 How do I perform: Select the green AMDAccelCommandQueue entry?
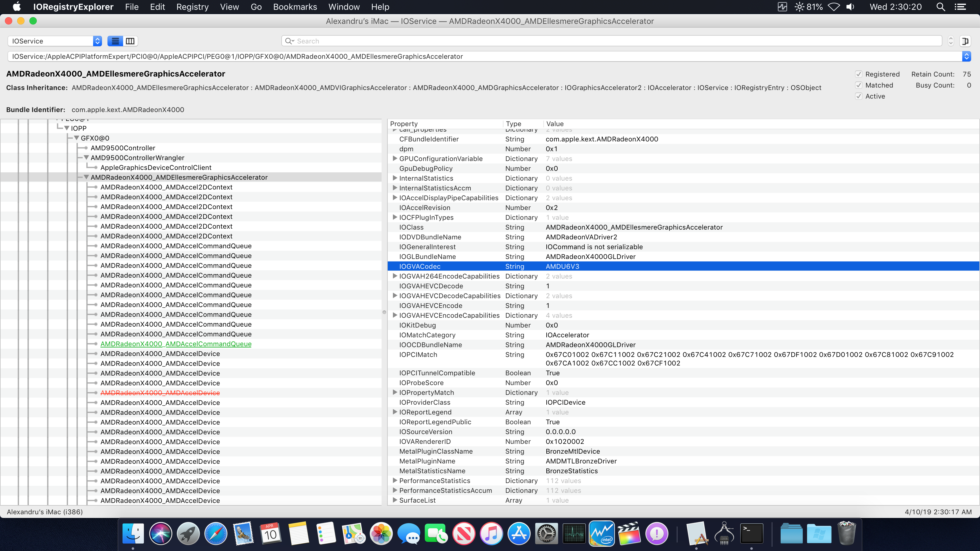[x=176, y=344]
